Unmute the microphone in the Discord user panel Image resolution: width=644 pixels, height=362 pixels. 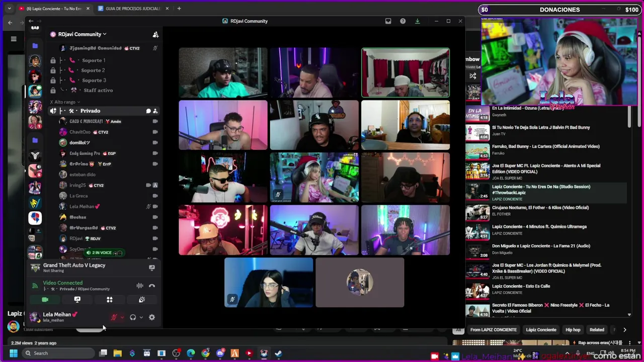point(114,317)
